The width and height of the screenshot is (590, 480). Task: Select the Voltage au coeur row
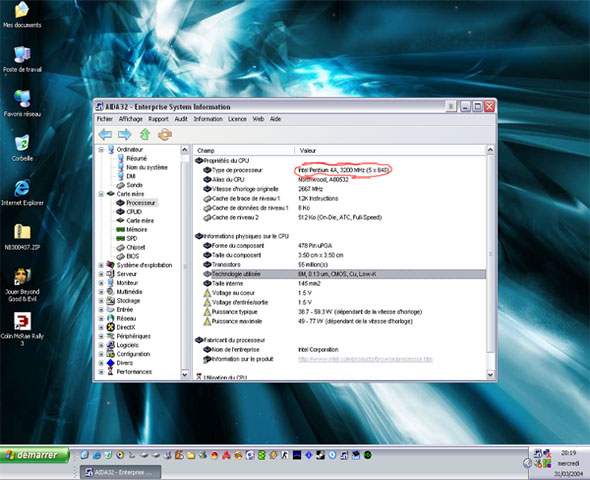tap(340, 293)
